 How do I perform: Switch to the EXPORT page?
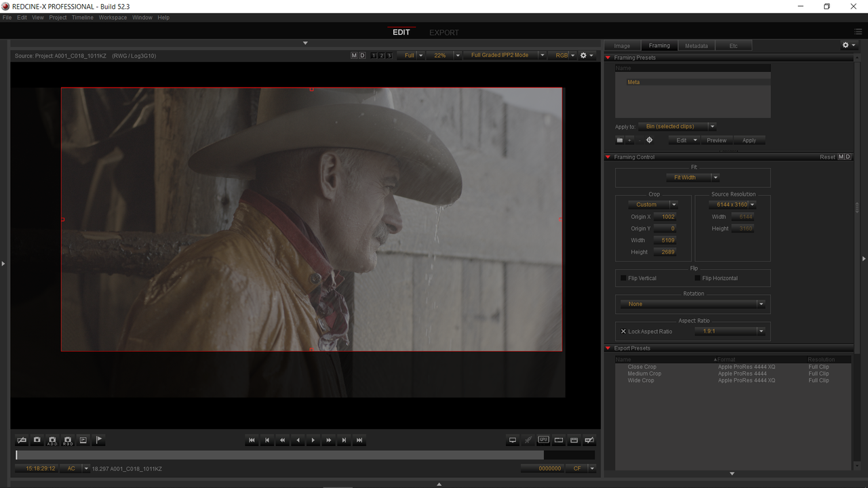tap(444, 33)
